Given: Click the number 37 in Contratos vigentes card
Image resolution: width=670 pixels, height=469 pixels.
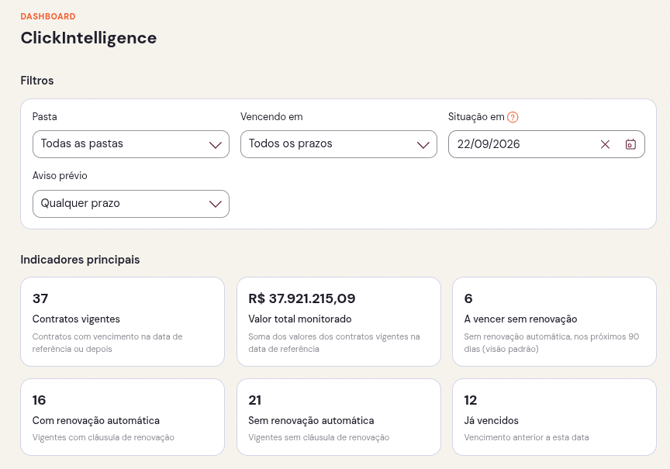Looking at the screenshot, I should tap(40, 298).
